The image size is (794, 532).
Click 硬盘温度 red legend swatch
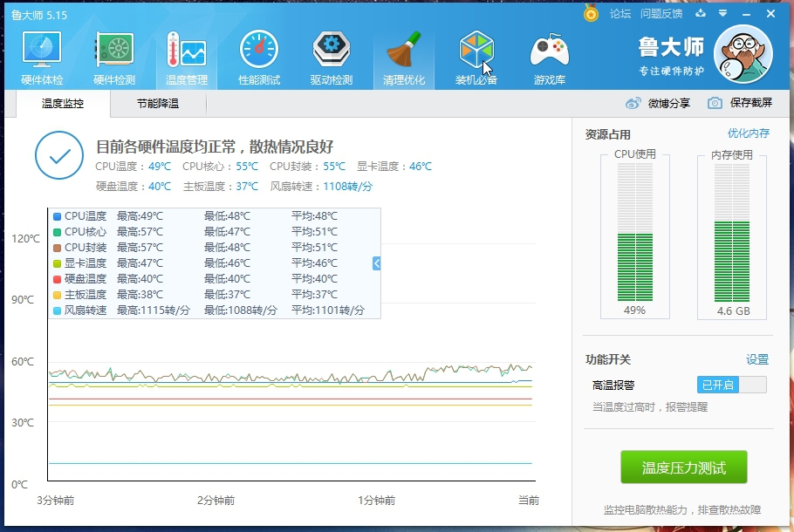pos(58,279)
